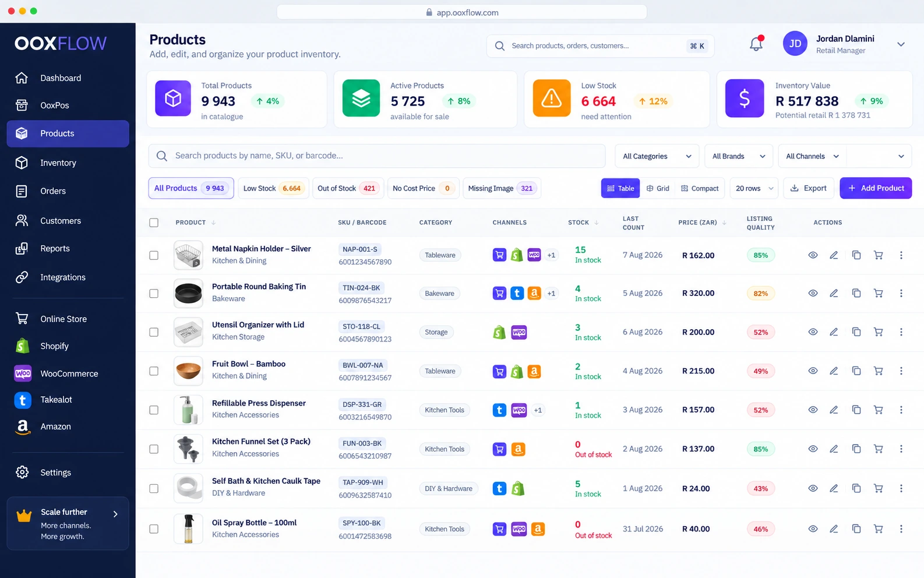Expand the Scale further promo arrow
924x578 pixels.
click(x=115, y=514)
